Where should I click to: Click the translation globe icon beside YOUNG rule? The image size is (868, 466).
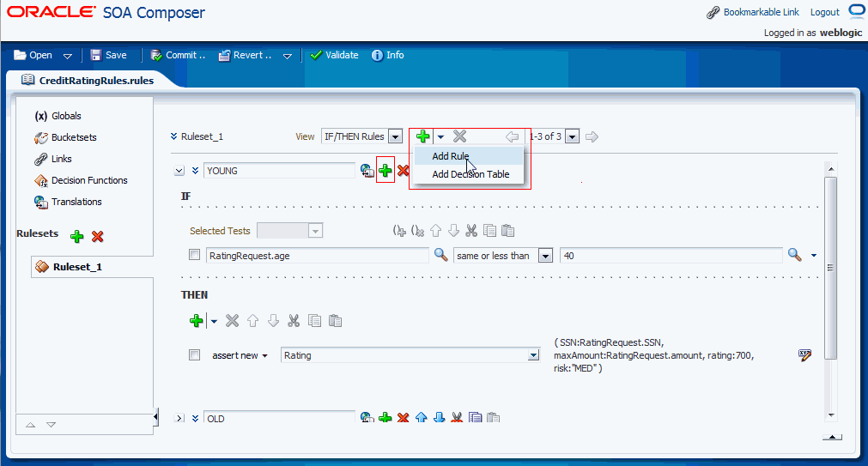click(x=367, y=171)
